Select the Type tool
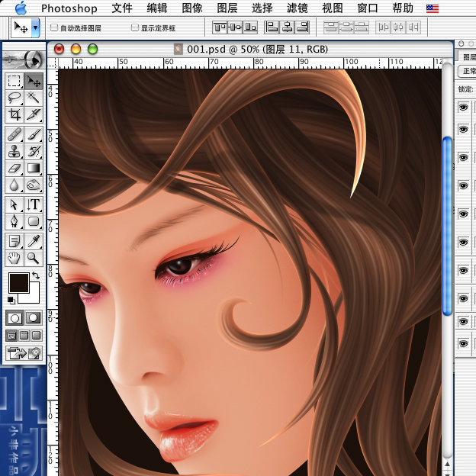Image resolution: width=476 pixels, height=476 pixels. [x=34, y=204]
